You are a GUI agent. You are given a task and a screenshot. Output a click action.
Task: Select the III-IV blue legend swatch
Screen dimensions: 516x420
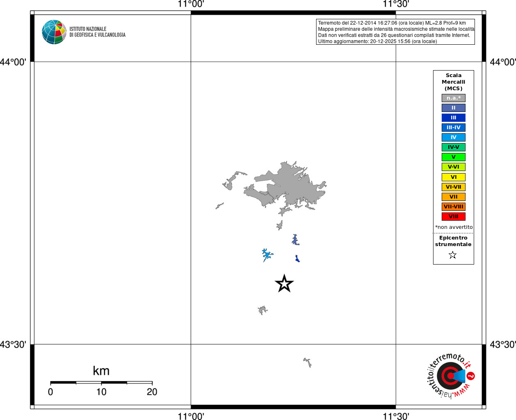tap(454, 128)
